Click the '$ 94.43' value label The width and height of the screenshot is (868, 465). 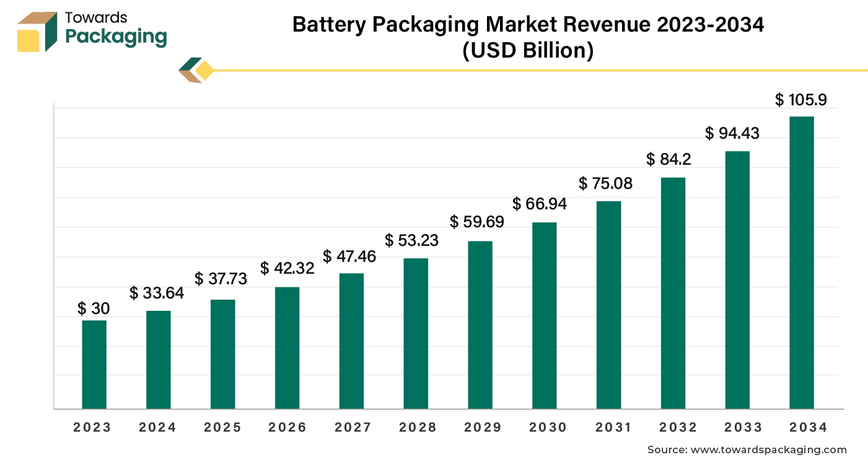coord(732,133)
